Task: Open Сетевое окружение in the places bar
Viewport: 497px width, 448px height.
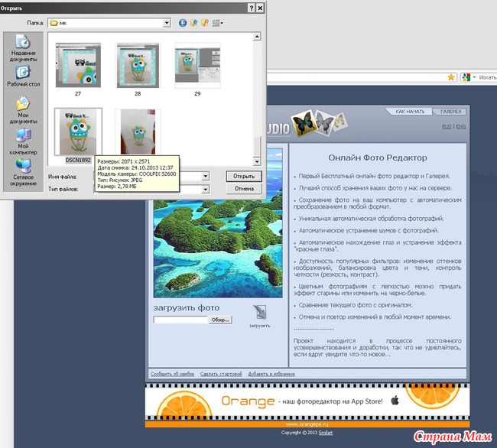Action: 24,170
